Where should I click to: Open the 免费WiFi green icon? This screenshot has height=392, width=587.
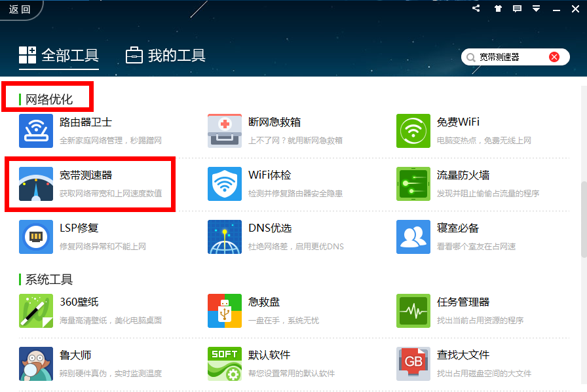[x=413, y=131]
